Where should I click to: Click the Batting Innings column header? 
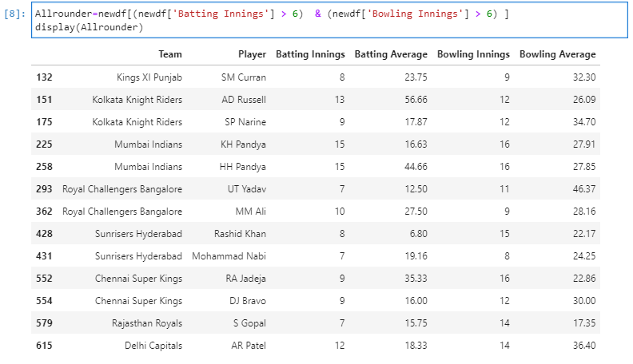click(x=310, y=54)
